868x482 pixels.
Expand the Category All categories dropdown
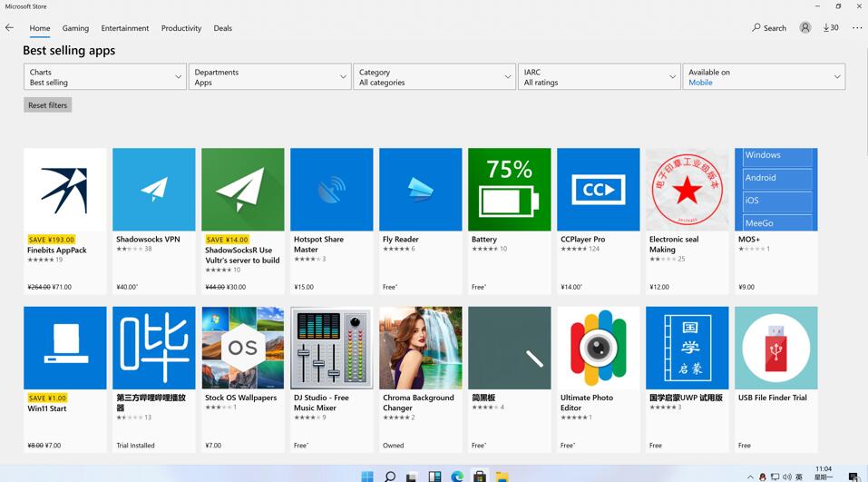(x=434, y=76)
